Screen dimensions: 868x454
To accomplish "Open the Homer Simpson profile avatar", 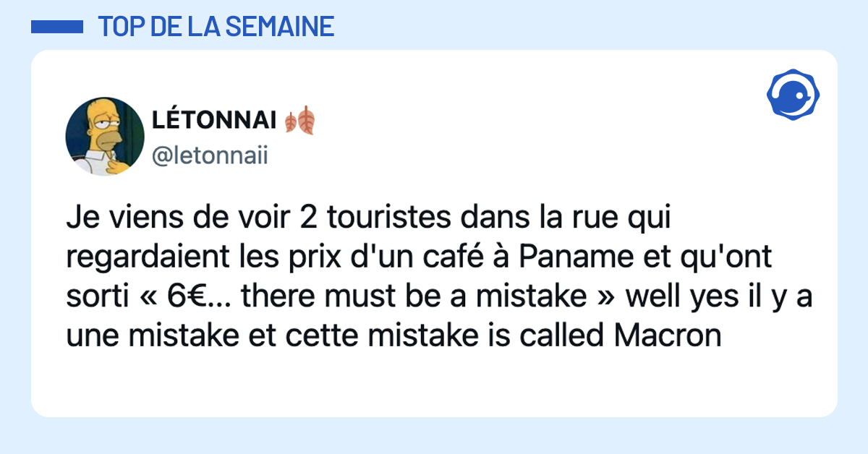I will click(105, 137).
